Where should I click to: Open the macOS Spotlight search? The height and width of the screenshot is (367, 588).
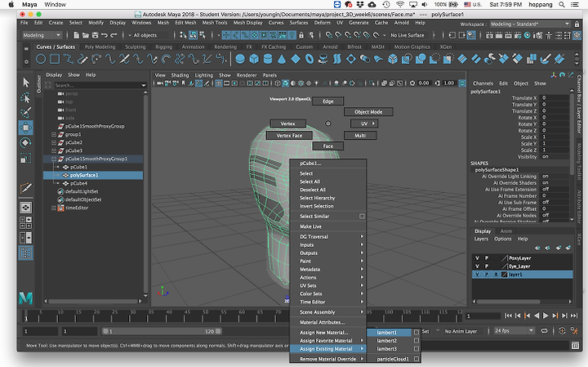[x=561, y=5]
